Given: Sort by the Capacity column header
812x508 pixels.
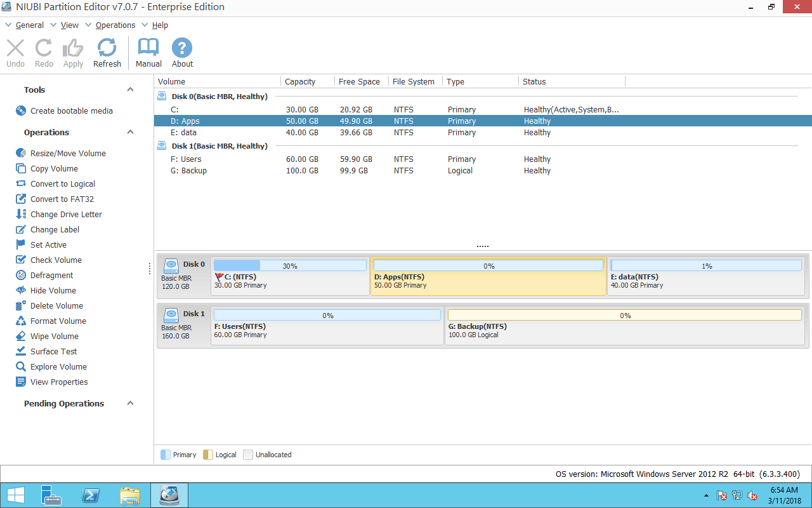Looking at the screenshot, I should [x=308, y=81].
